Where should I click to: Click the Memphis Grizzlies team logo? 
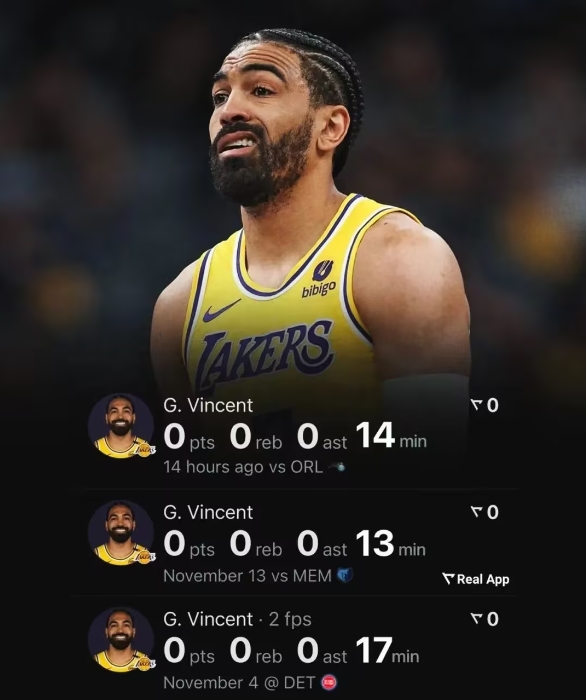[345, 575]
